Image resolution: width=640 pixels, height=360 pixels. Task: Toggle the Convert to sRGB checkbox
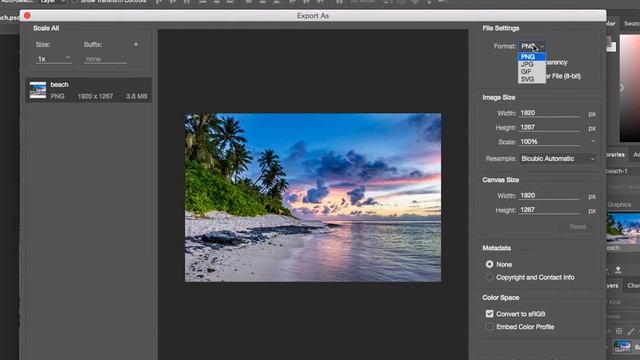pos(489,313)
